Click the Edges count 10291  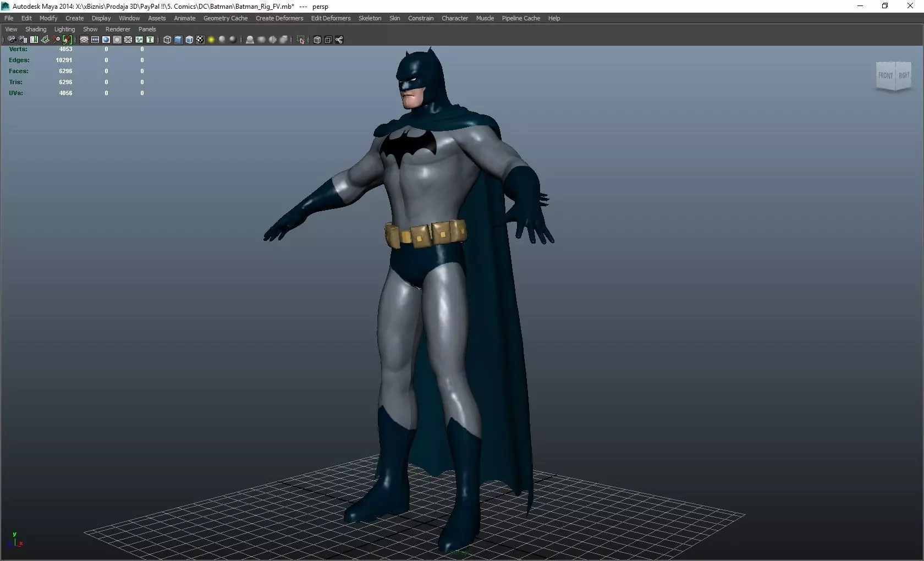tap(64, 60)
